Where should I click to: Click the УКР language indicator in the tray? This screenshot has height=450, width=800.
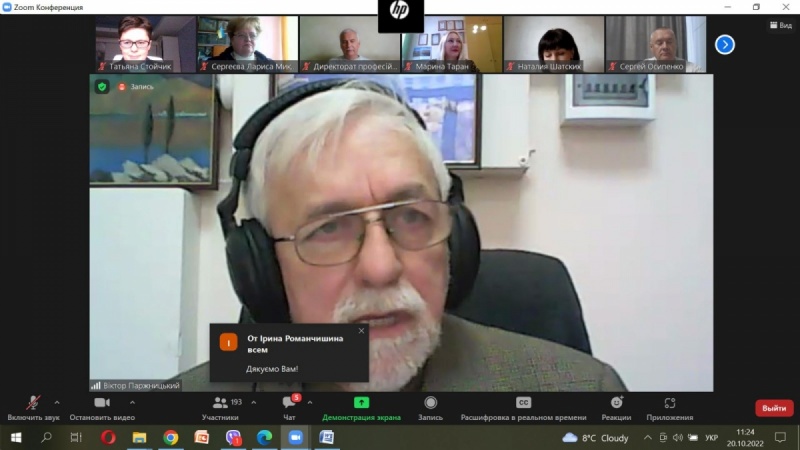711,438
